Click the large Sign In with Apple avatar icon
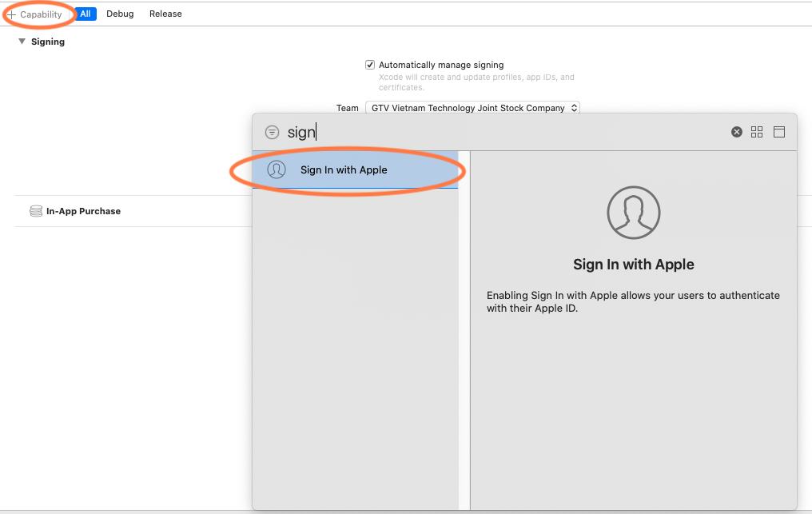This screenshot has width=812, height=514. click(633, 213)
